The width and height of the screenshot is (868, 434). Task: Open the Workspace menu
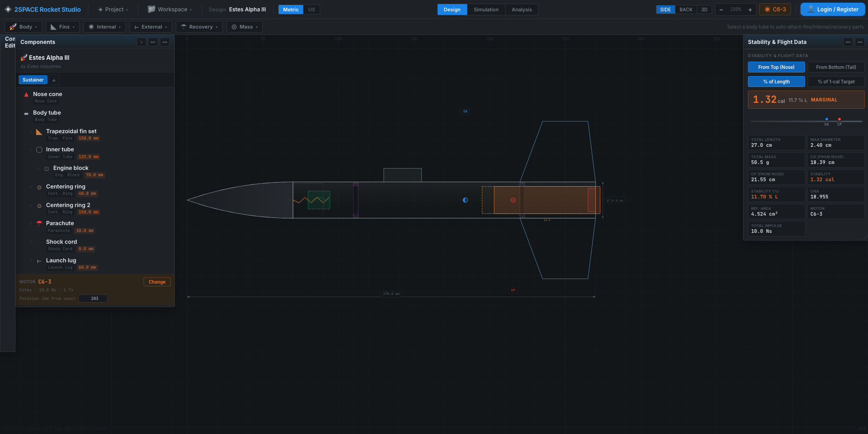click(169, 10)
